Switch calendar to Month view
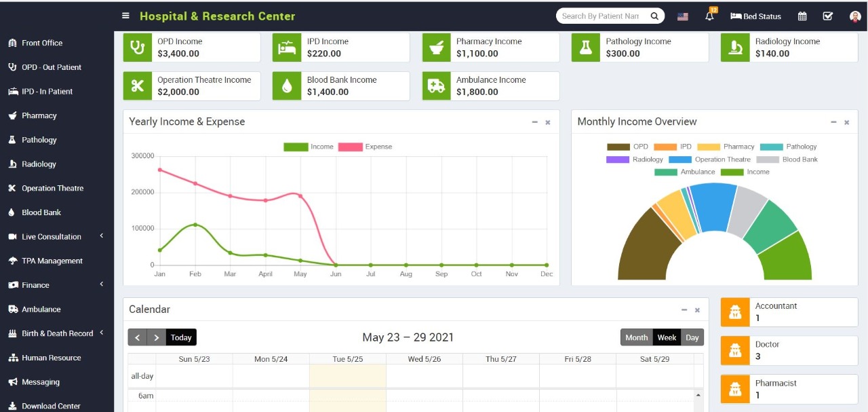The width and height of the screenshot is (868, 412). [x=636, y=337]
